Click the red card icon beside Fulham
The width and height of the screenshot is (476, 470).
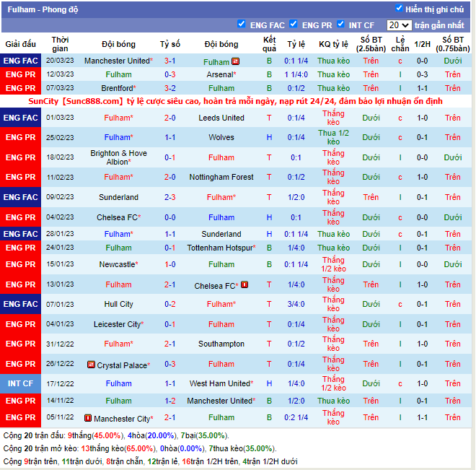(x=235, y=61)
